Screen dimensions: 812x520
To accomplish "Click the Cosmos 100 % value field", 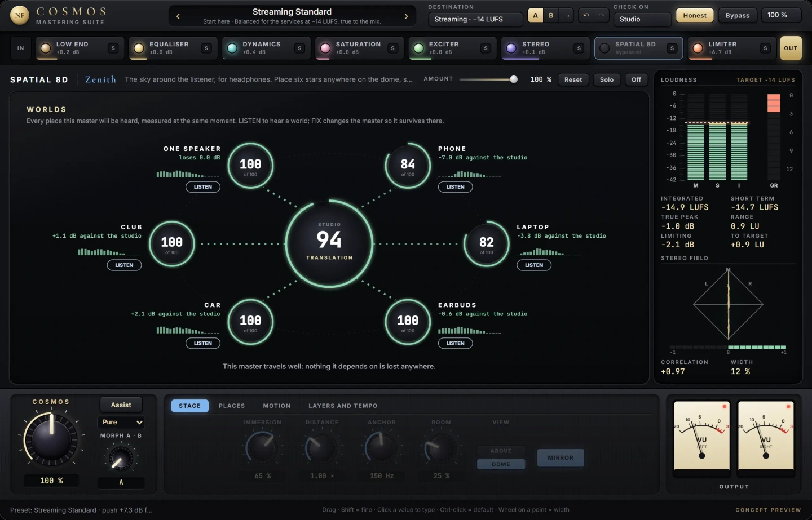I will [x=51, y=481].
